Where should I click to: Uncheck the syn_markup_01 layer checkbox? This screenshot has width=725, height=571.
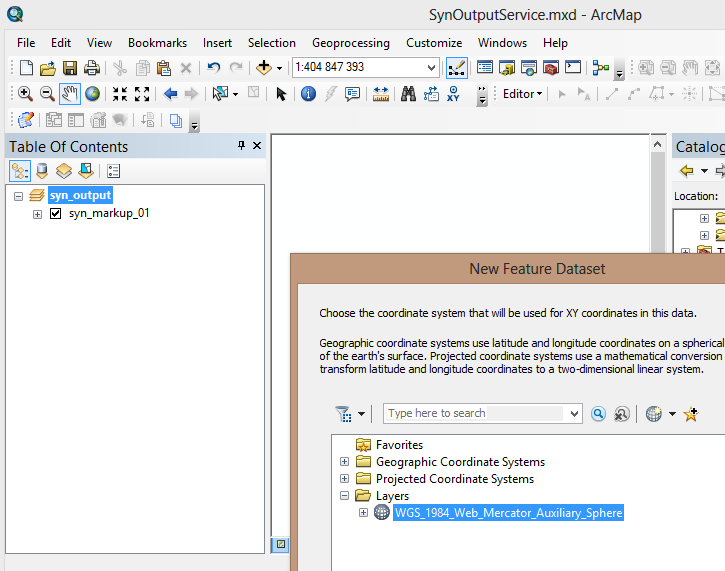(x=56, y=213)
